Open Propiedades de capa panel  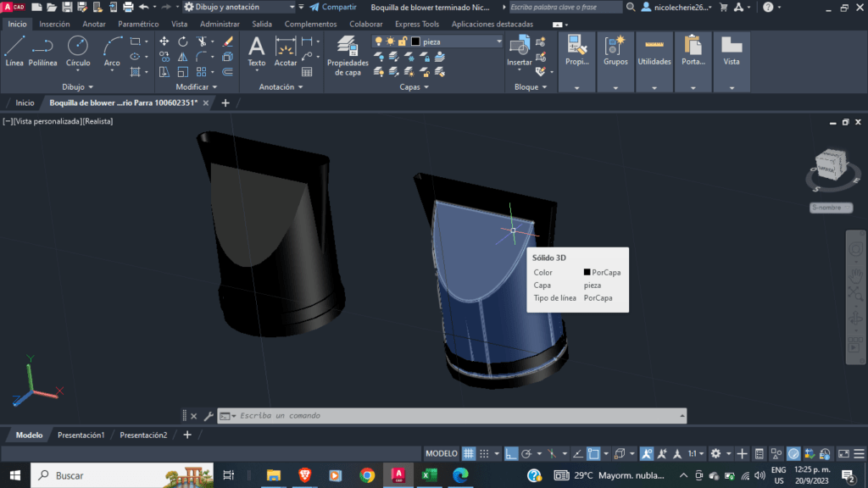(x=348, y=55)
